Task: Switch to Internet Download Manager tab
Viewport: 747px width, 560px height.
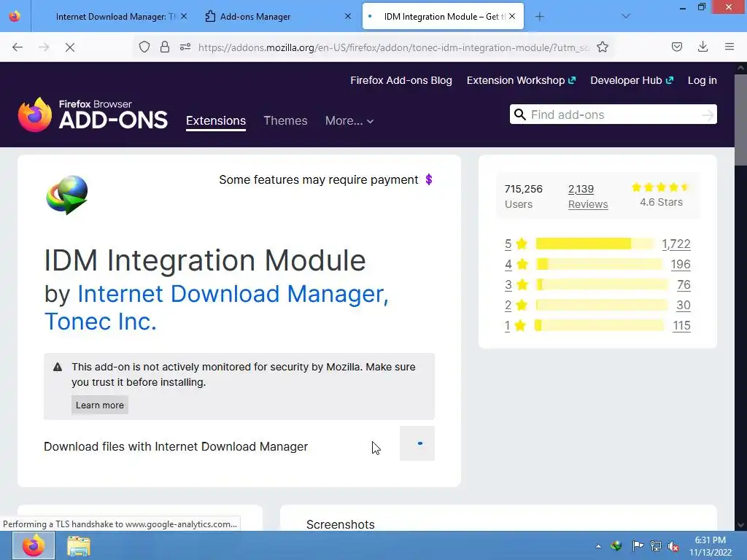Action: 115,17
